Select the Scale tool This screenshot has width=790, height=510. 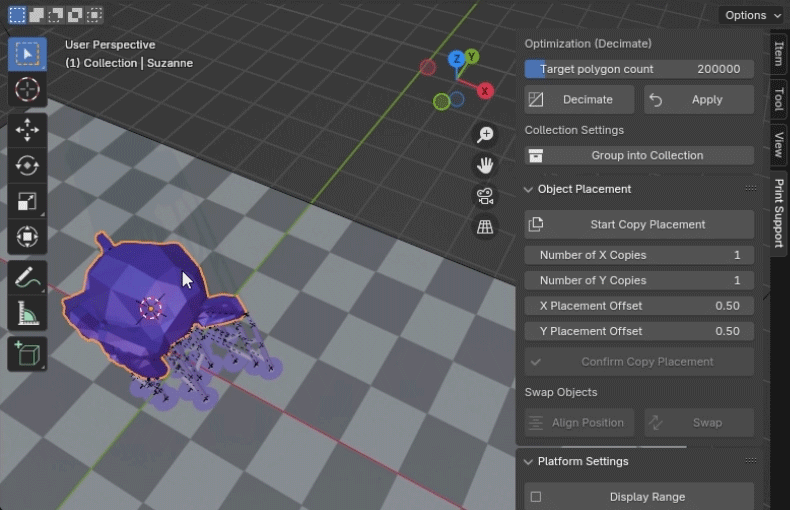pyautogui.click(x=27, y=202)
